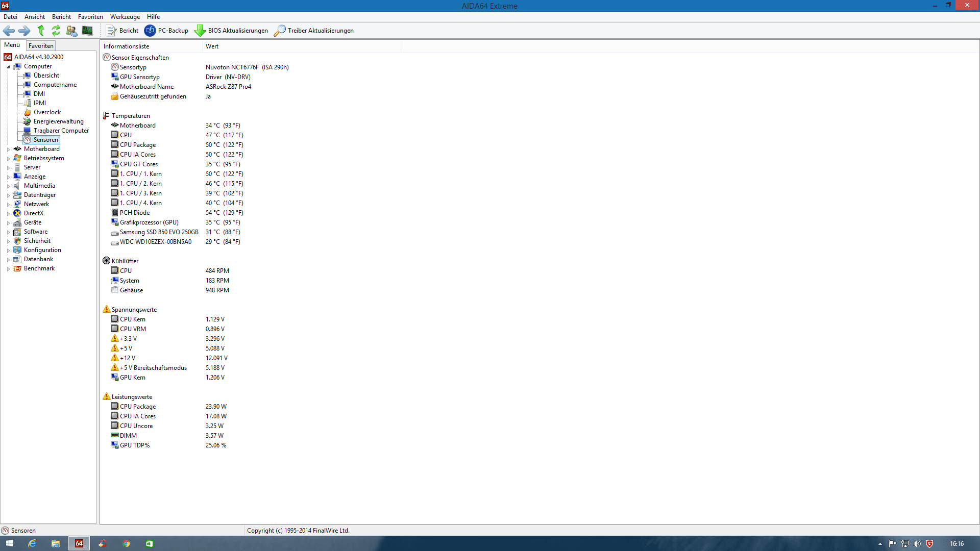Switch to the Menü tab
Screen dimensions: 980x551
click(12, 45)
